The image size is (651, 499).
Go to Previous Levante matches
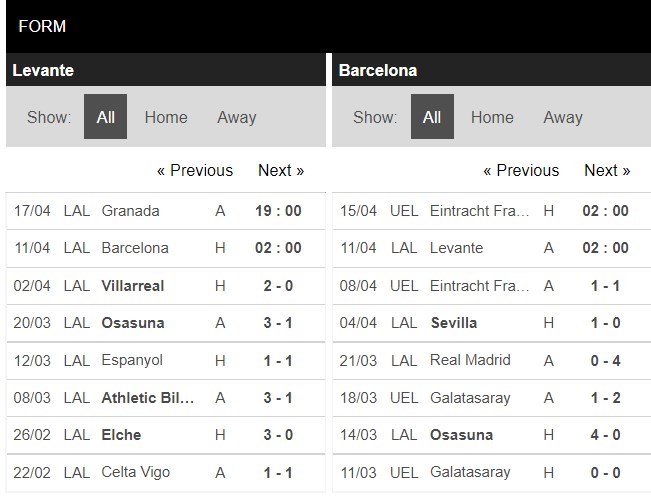[195, 171]
